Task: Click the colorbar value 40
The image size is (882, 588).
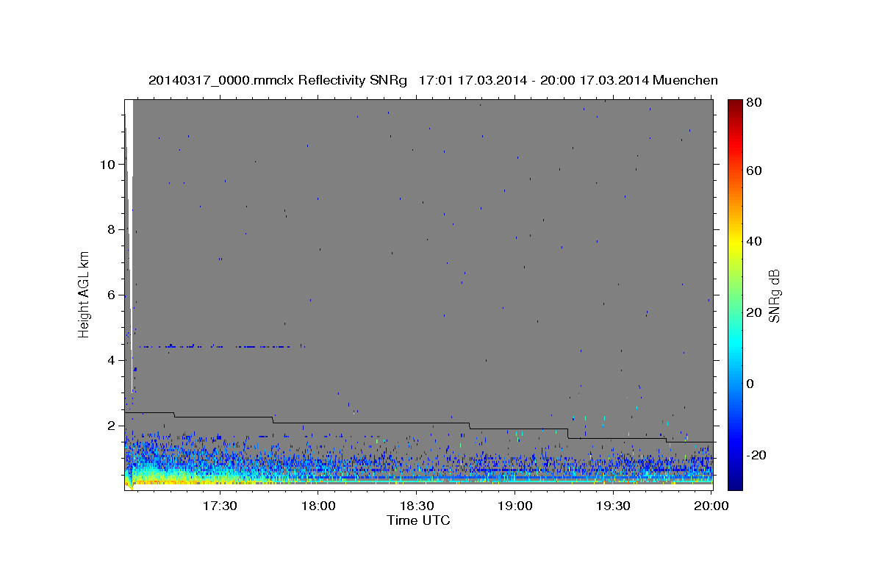Action: point(753,241)
